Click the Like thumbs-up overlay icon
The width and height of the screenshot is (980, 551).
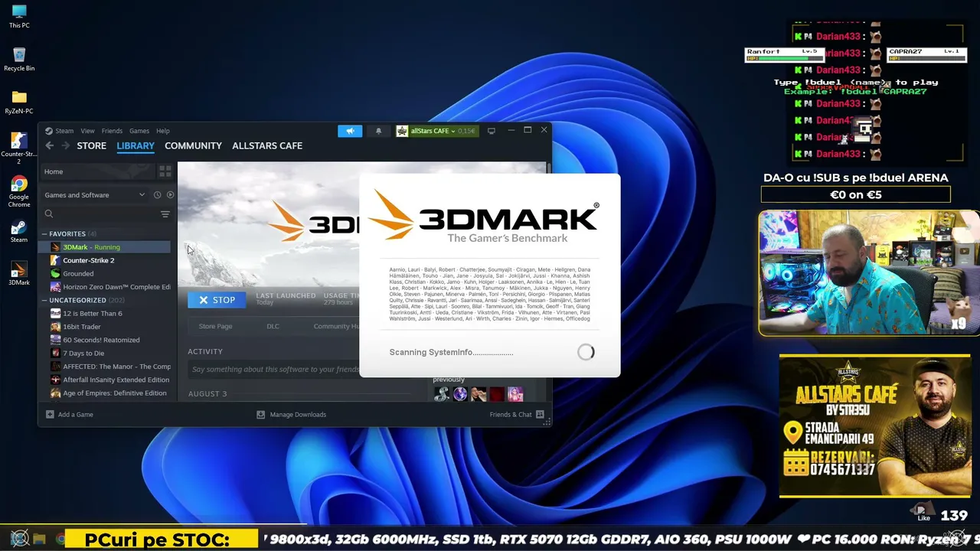923,511
